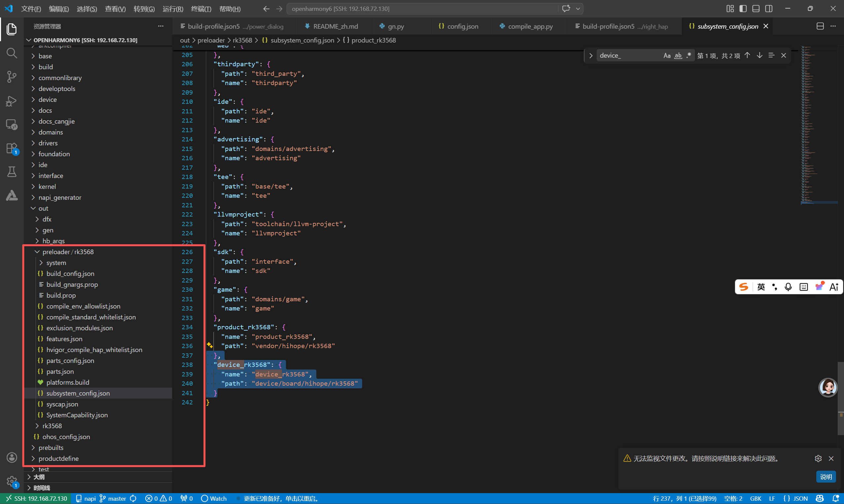Screen dimensions: 844x504
Task: Expand the foundation folder
Action: click(54, 154)
